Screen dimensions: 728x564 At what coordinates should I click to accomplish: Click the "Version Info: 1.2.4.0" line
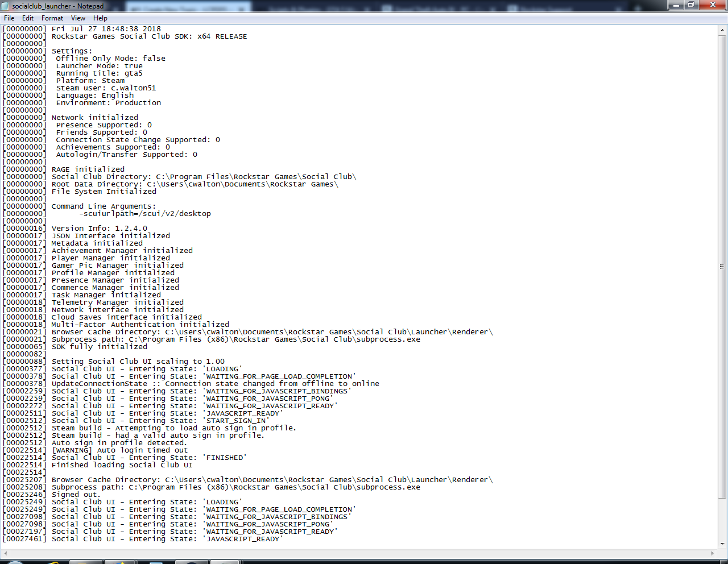point(100,229)
